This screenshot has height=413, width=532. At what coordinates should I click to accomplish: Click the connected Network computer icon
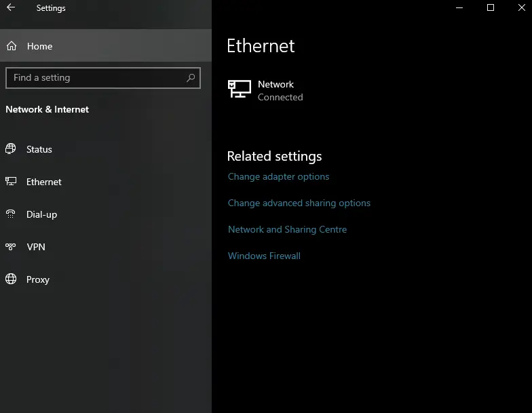tap(240, 89)
